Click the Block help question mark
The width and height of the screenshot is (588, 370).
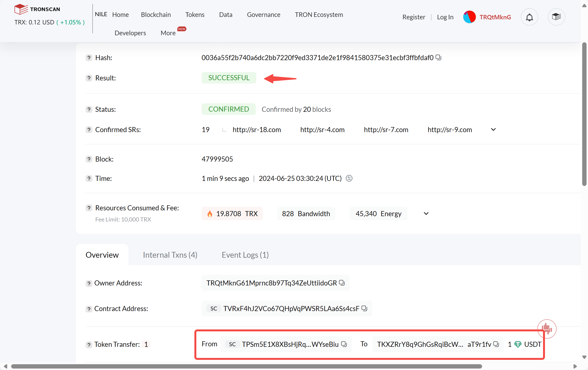coord(89,159)
